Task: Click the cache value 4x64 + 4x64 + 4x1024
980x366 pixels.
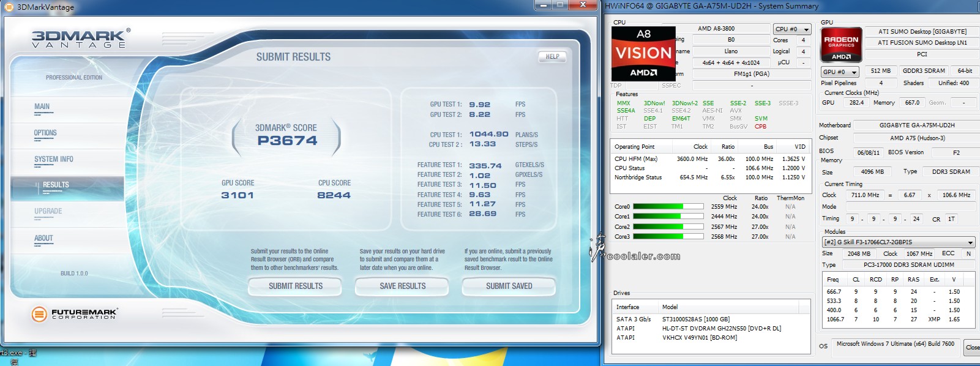Action: click(731, 63)
